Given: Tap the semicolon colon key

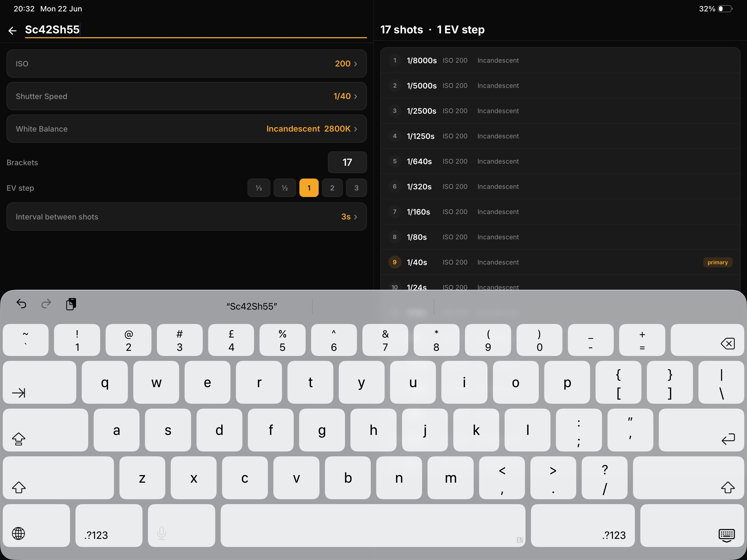Looking at the screenshot, I should pos(579,430).
